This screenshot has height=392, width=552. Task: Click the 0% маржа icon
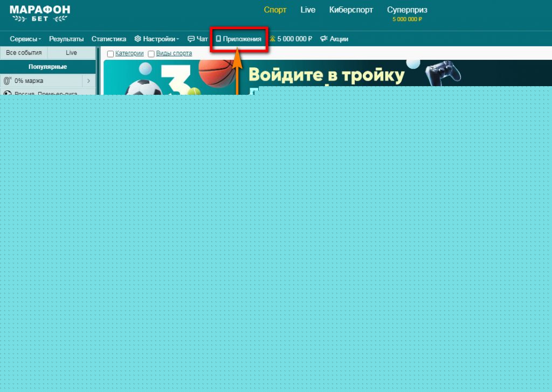tap(8, 81)
